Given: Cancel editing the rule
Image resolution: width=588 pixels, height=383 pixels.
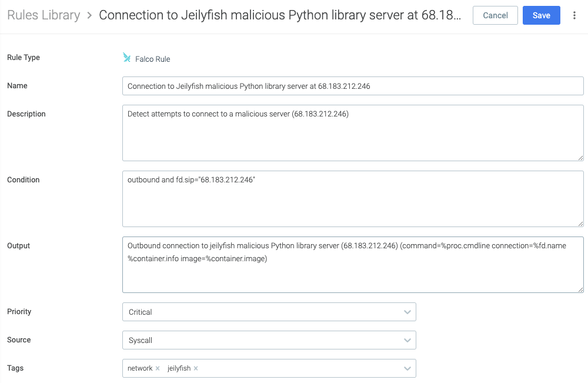Looking at the screenshot, I should (495, 15).
